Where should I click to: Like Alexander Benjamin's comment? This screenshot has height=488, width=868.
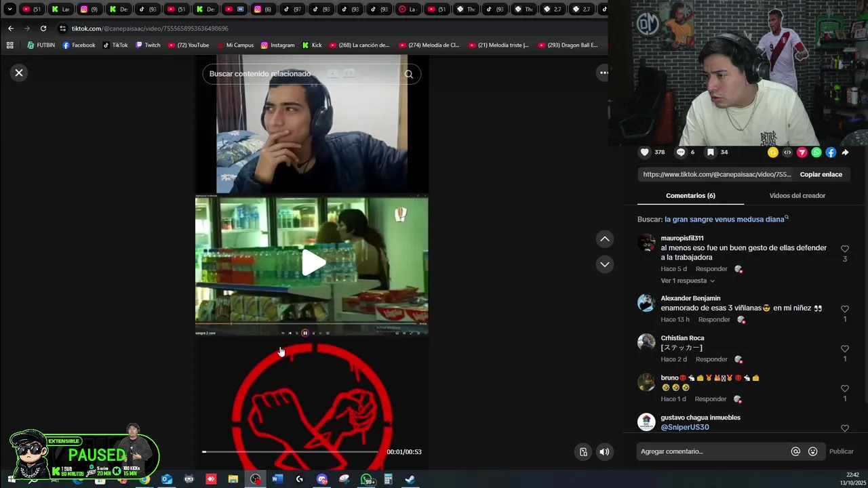tap(845, 309)
